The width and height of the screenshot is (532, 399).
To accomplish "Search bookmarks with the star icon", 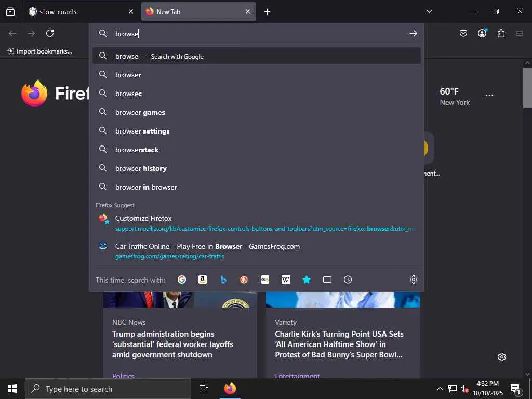I will coord(307,280).
